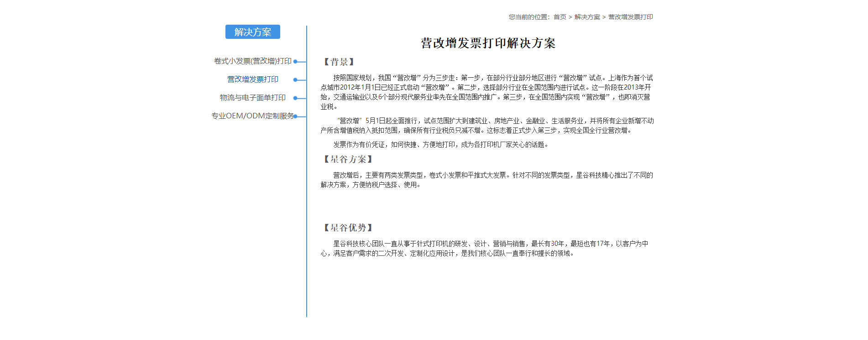Viewport: 868px width, 340px height.
Task: Go to 首页 via breadcrumb
Action: tap(559, 17)
